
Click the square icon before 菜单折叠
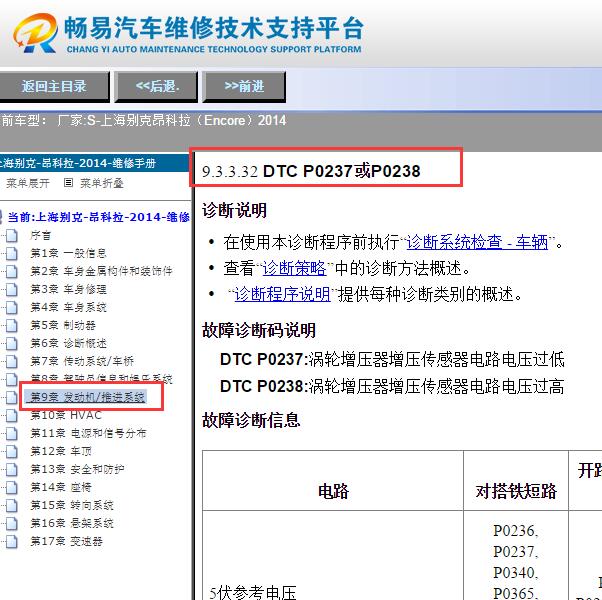click(68, 183)
